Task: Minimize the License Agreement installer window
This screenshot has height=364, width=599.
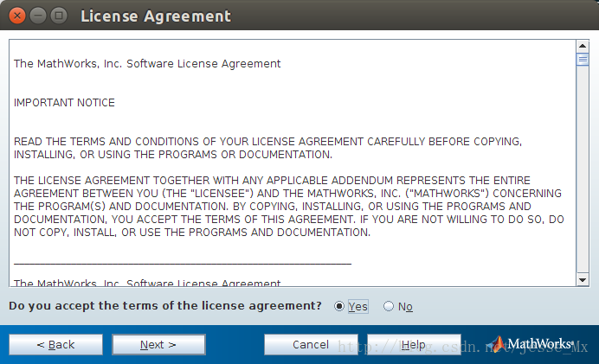Action: pyautogui.click(x=38, y=16)
